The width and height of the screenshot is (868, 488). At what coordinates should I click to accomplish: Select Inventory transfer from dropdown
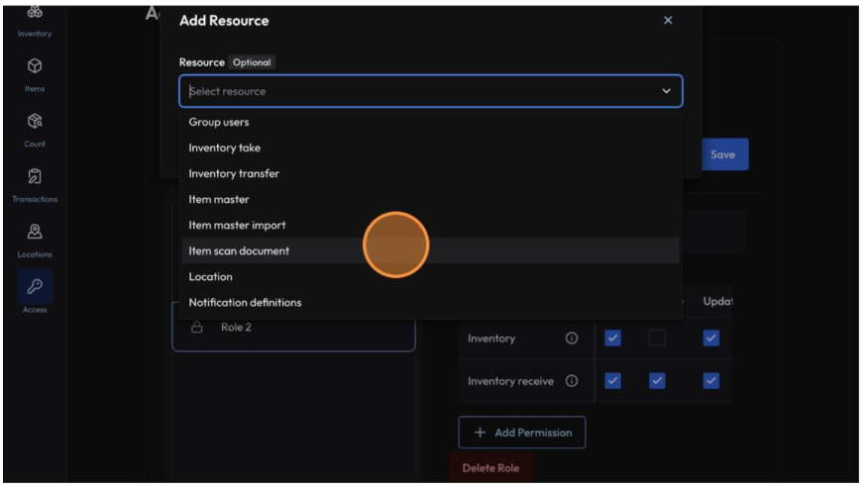[430, 173]
